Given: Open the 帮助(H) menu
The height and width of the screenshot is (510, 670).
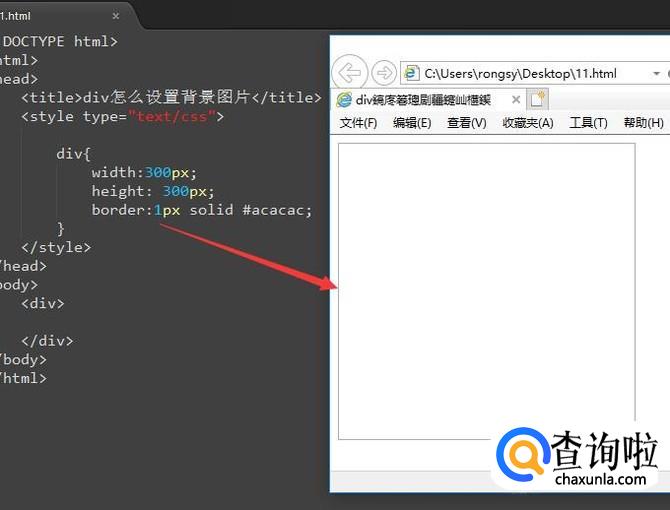Looking at the screenshot, I should 643,123.
